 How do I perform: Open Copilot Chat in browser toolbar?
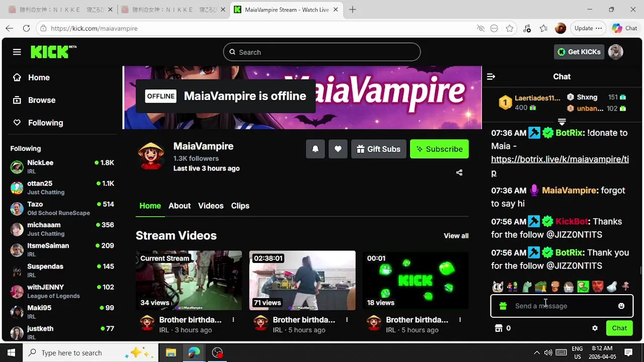click(x=624, y=28)
